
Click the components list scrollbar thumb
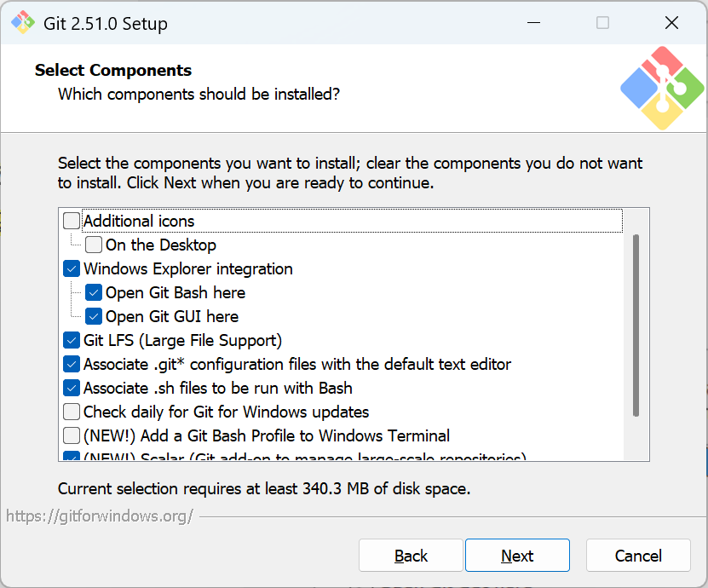coord(636,326)
